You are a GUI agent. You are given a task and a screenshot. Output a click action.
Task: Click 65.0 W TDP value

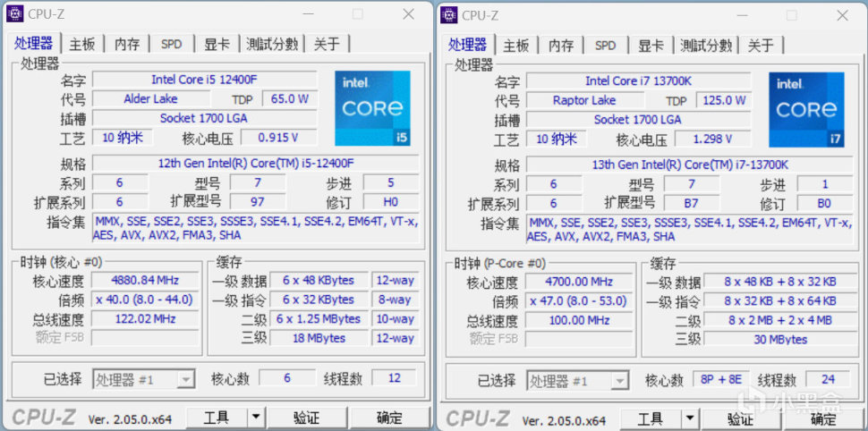(x=290, y=99)
